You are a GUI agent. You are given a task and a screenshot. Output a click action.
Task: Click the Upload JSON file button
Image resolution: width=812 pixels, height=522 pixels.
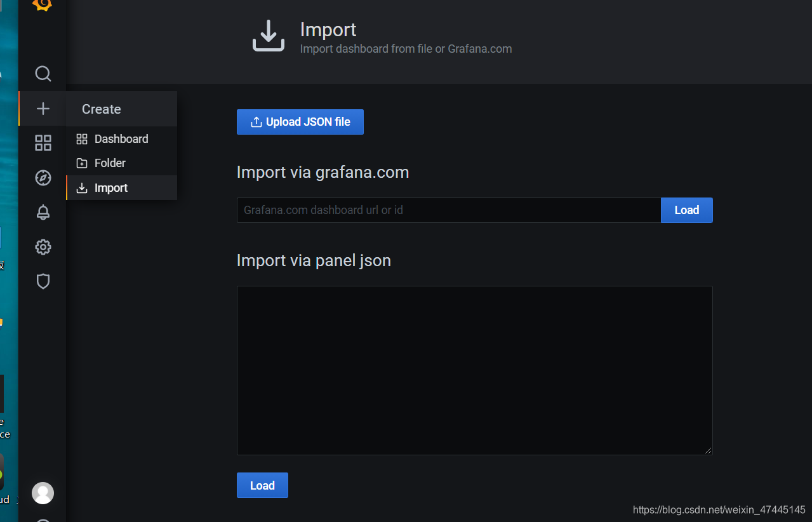tap(300, 122)
